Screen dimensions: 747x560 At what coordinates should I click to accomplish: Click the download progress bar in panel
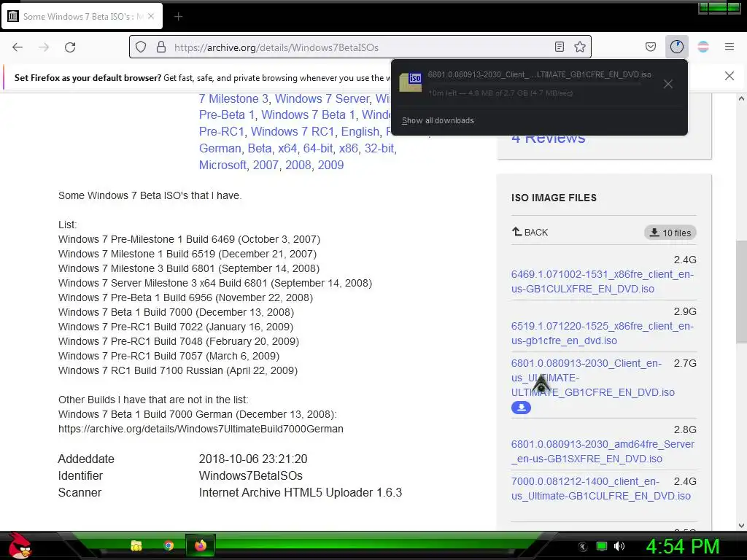(x=535, y=84)
